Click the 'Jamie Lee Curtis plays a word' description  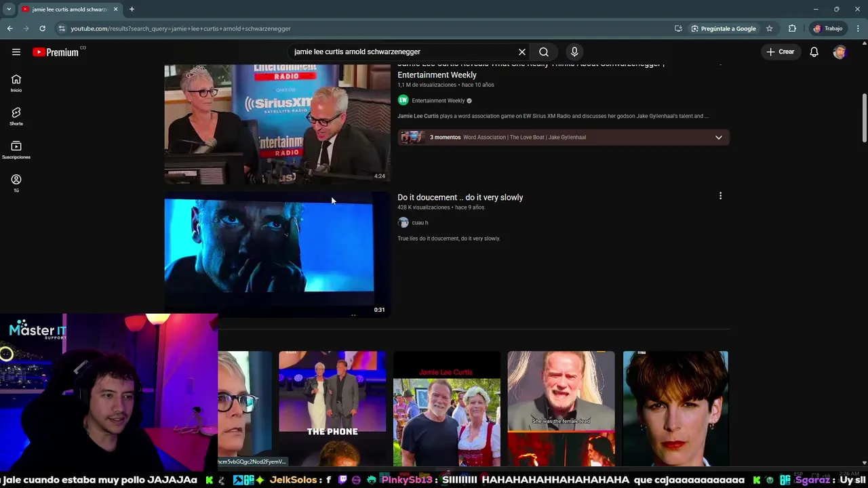click(553, 116)
